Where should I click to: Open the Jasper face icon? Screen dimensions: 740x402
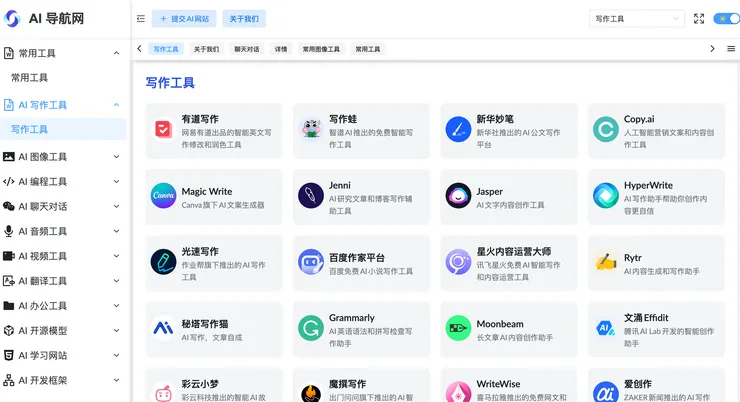(458, 195)
